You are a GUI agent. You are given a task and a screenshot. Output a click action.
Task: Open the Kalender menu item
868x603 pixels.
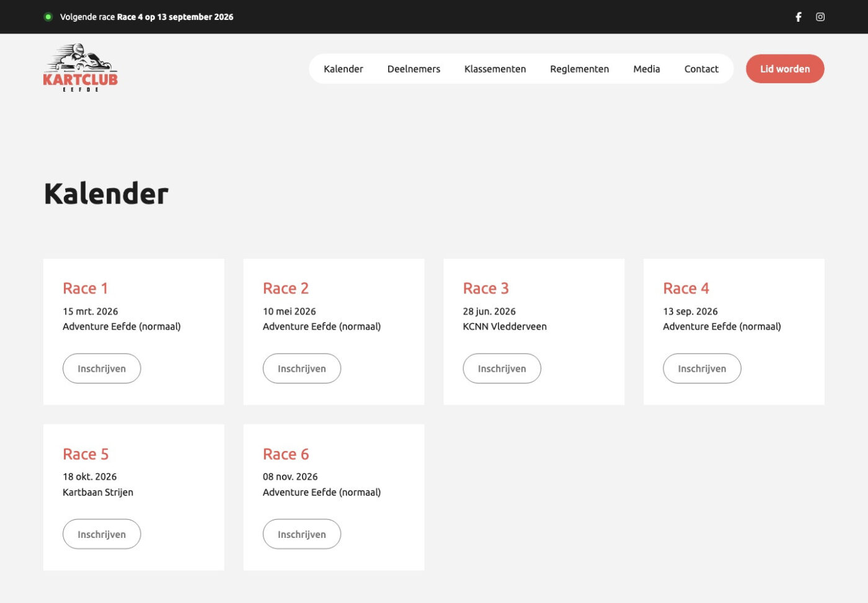click(x=343, y=69)
